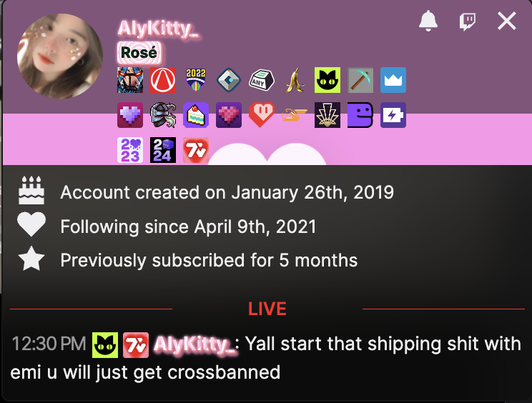
Task: Click the cake slice badge
Action: (x=196, y=115)
